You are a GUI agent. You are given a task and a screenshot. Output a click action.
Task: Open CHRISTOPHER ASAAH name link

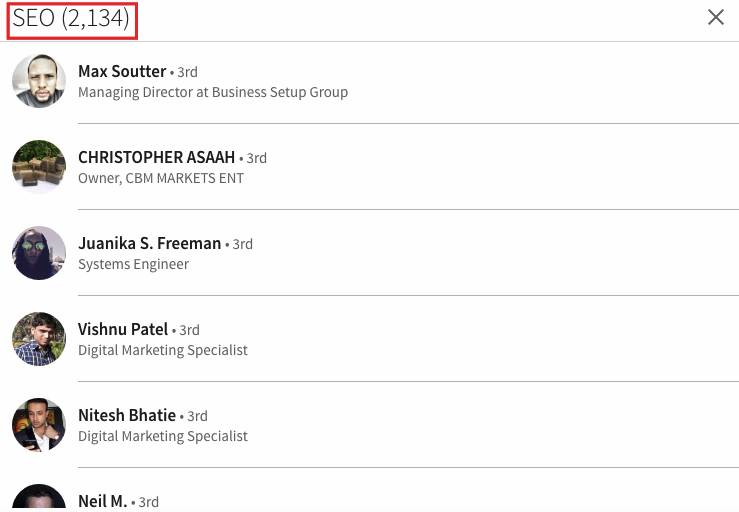(x=156, y=157)
